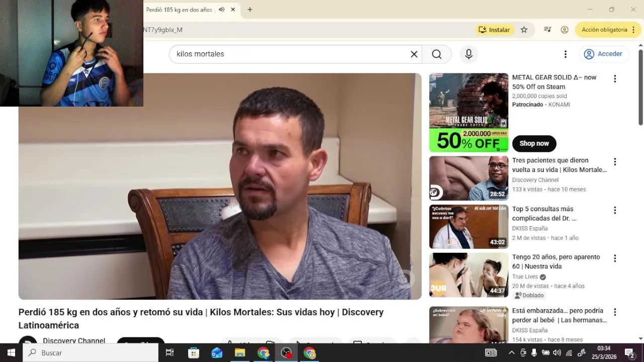Open options for Top 5 consultas video

(615, 210)
